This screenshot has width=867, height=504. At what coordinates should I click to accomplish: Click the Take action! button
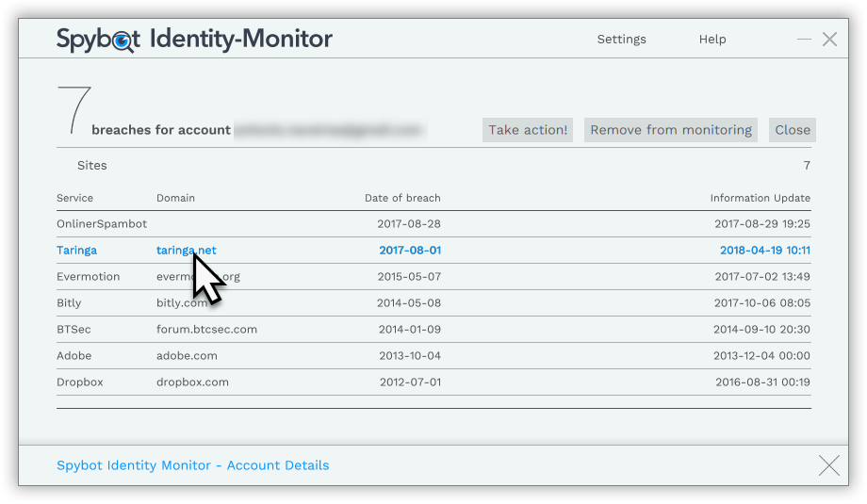point(528,130)
